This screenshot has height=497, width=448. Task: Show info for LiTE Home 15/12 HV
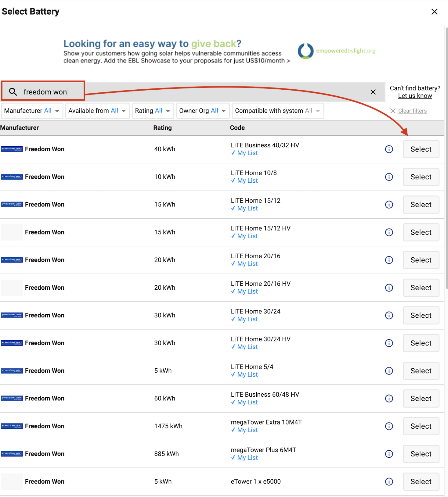point(389,232)
